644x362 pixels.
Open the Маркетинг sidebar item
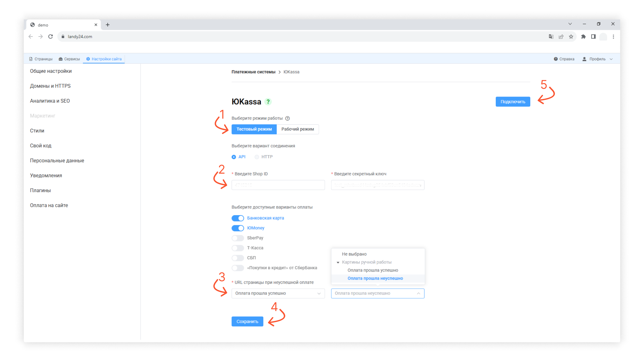43,116
